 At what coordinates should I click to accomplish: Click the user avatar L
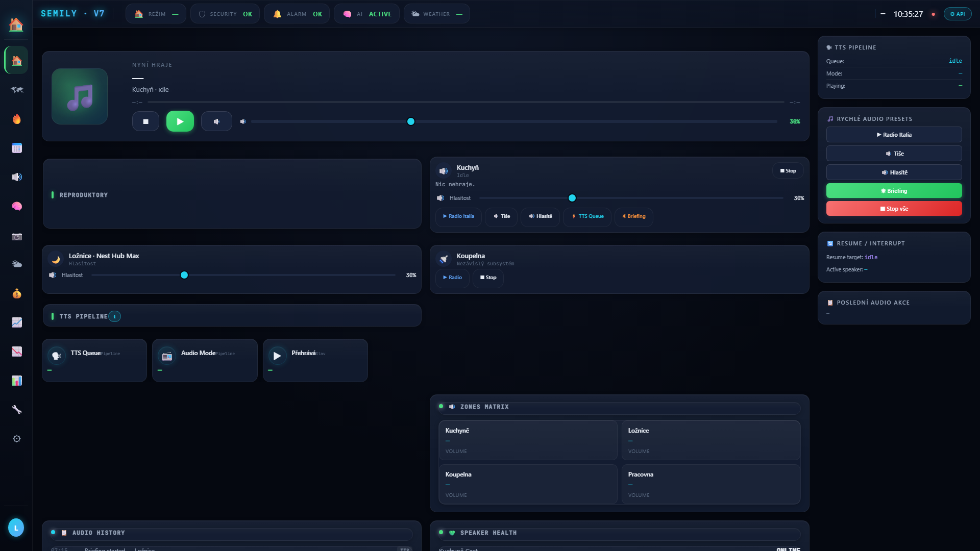coord(16,528)
